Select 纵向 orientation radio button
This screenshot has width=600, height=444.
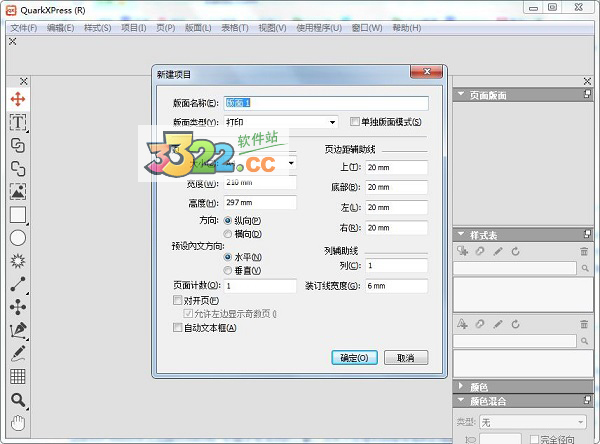click(x=228, y=220)
